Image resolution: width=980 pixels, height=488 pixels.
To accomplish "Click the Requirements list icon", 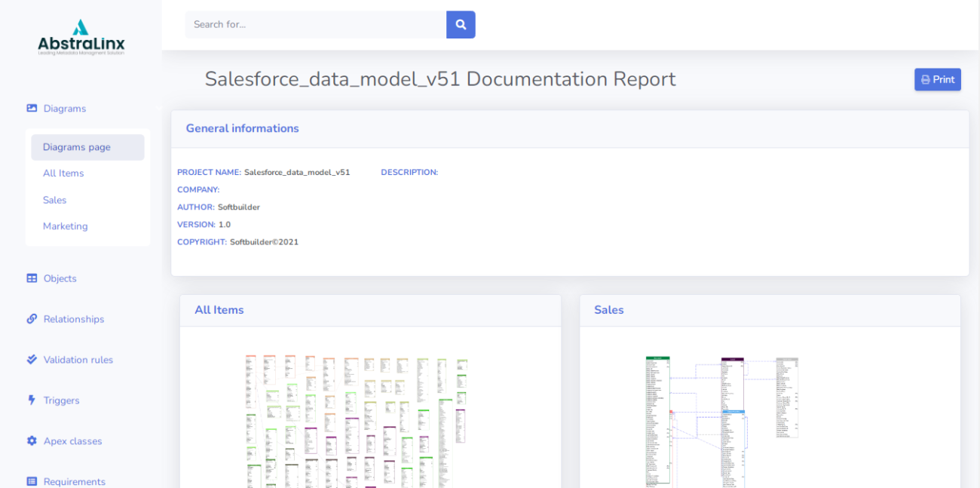I will tap(31, 481).
